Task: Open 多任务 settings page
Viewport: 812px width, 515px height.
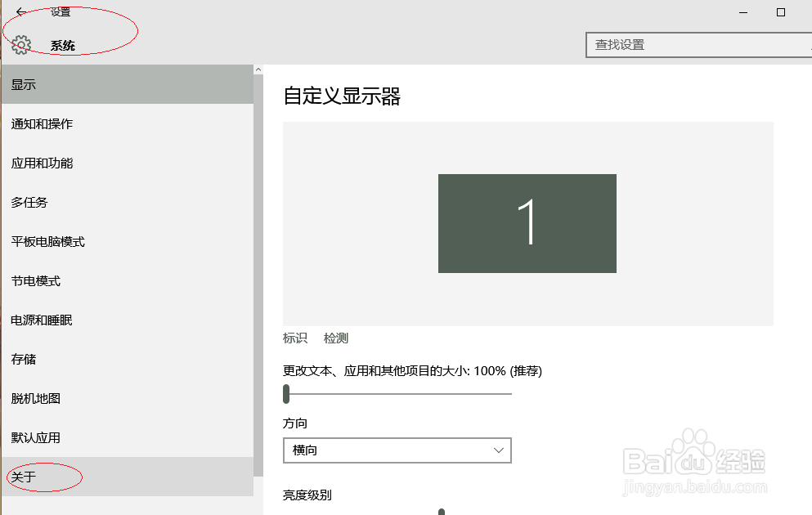Action: pos(128,203)
